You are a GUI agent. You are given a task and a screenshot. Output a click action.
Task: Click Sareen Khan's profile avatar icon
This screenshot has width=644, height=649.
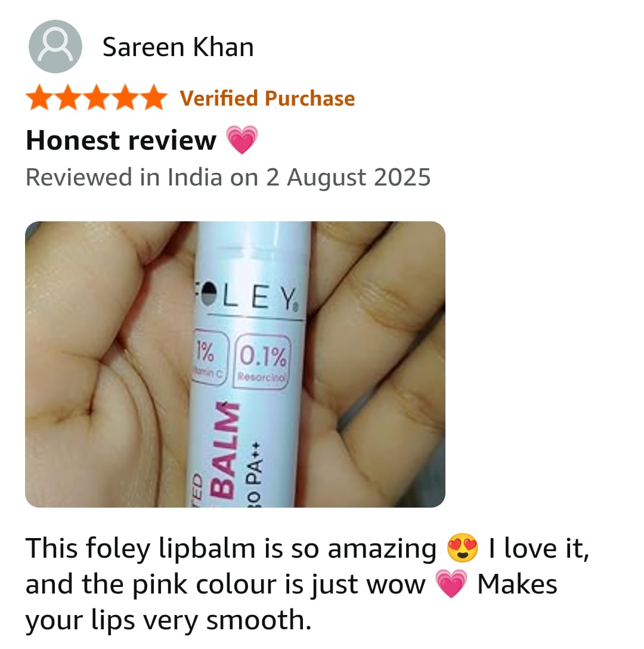[x=55, y=47]
